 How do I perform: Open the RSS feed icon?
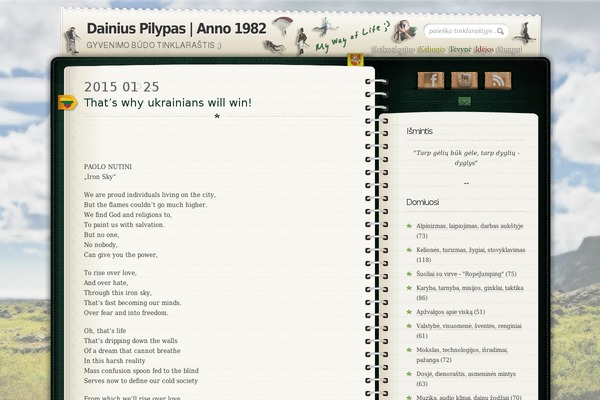click(498, 80)
